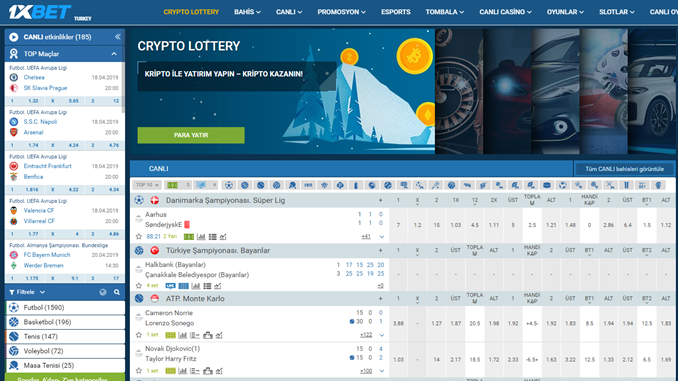This screenshot has height=381, width=678.
Task: Select the CANLI tab above events
Action: click(x=159, y=169)
